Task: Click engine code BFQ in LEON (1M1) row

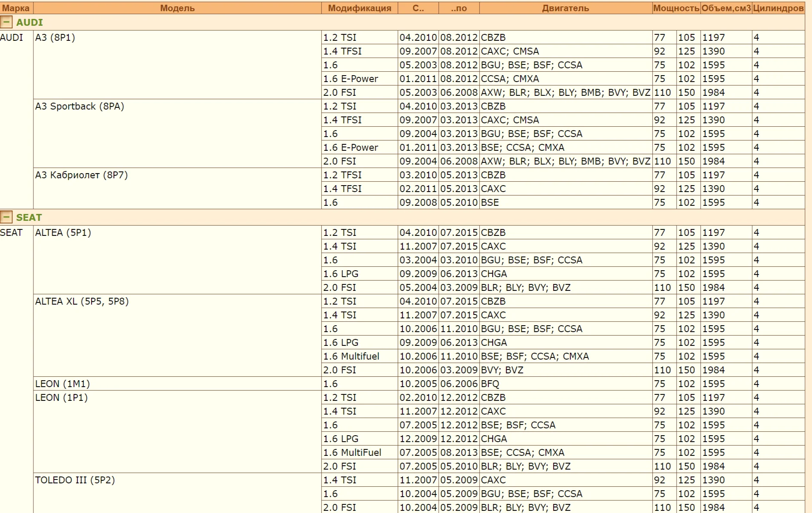Action: [566, 384]
